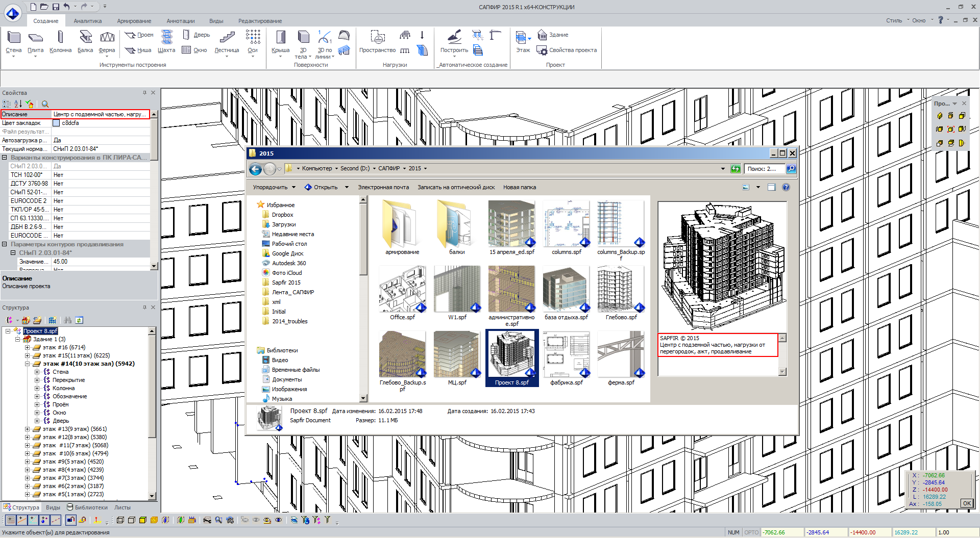Open Свойства проекта (project properties)

point(567,50)
